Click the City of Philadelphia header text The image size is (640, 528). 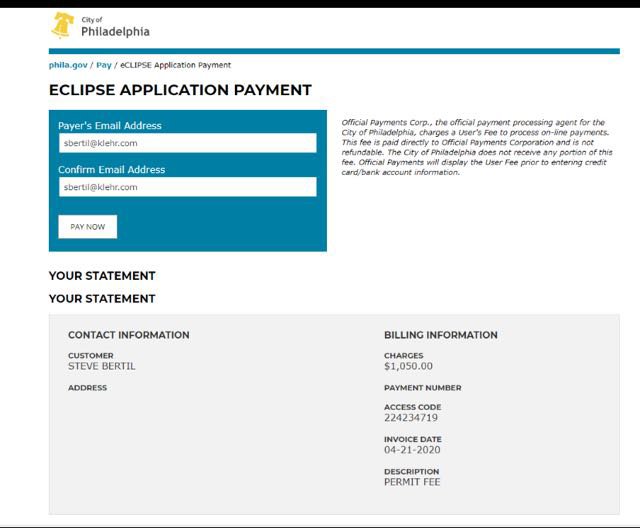[114, 27]
